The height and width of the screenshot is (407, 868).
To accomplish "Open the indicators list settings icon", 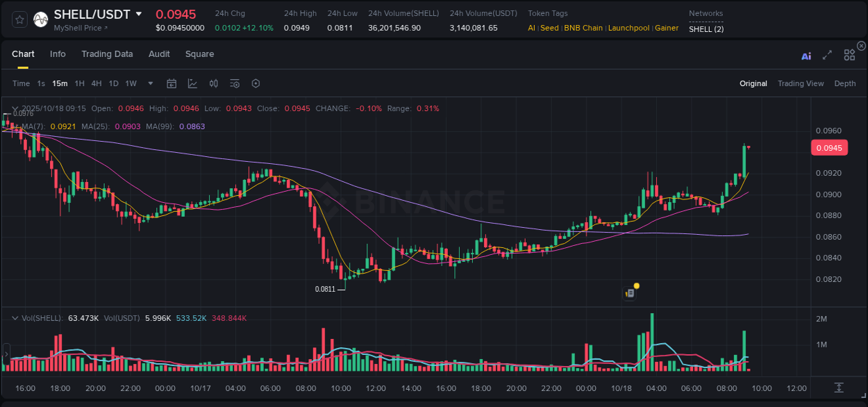I will coord(234,83).
